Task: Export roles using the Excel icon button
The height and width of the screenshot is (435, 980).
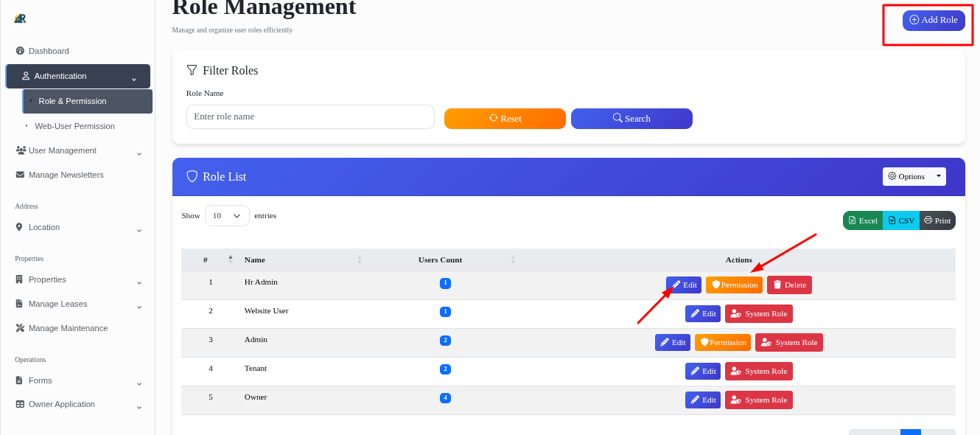Action: 862,220
